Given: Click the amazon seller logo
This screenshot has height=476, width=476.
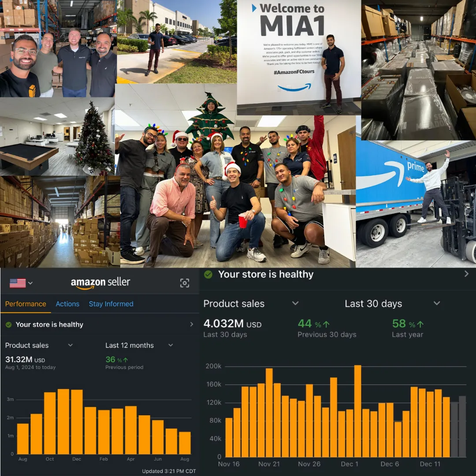Looking at the screenshot, I should tap(100, 283).
